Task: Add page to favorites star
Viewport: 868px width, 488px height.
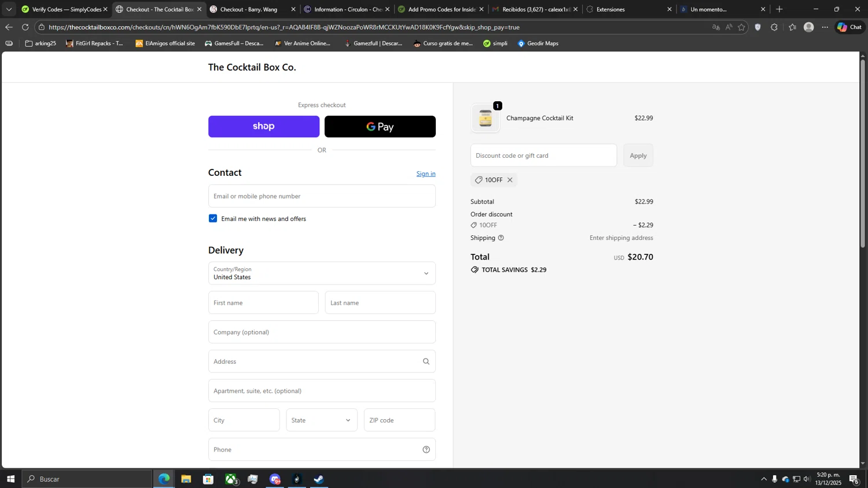Action: point(741,27)
